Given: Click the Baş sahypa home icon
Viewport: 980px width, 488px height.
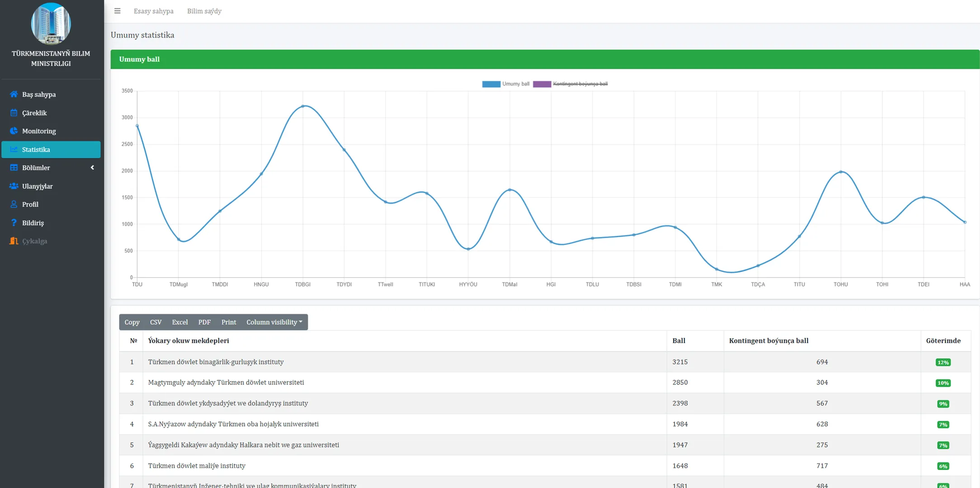Looking at the screenshot, I should tap(14, 94).
